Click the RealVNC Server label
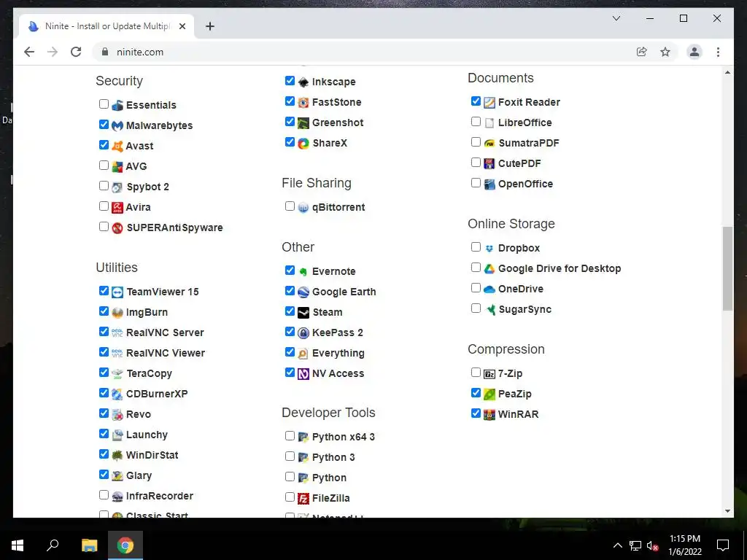The image size is (747, 560). tap(165, 332)
